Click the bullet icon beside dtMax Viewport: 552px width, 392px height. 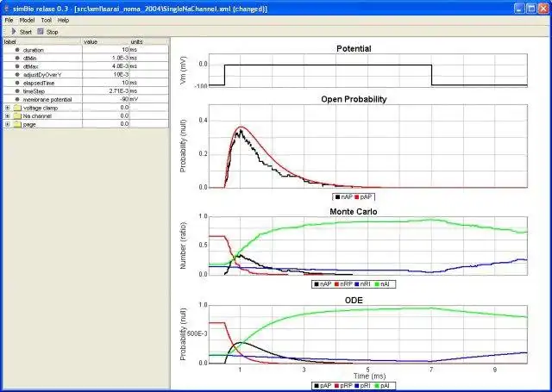point(17,66)
